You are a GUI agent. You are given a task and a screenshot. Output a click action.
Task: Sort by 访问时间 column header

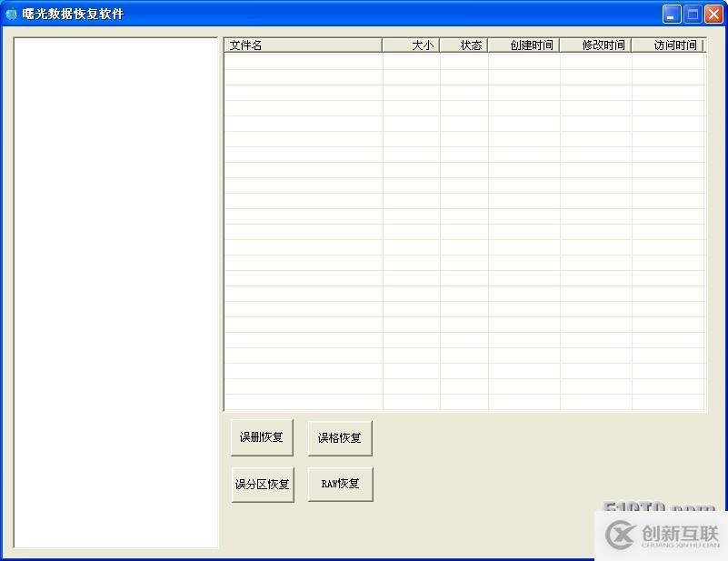click(x=668, y=45)
